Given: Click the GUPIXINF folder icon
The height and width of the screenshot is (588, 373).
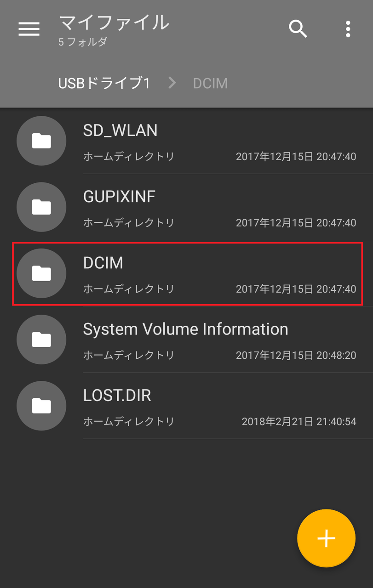Looking at the screenshot, I should [41, 207].
